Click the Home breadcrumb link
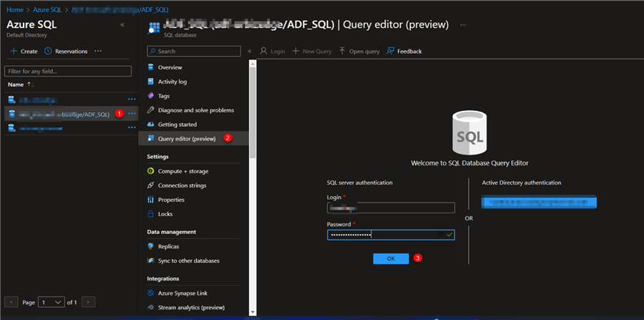The width and height of the screenshot is (644, 320). point(14,9)
